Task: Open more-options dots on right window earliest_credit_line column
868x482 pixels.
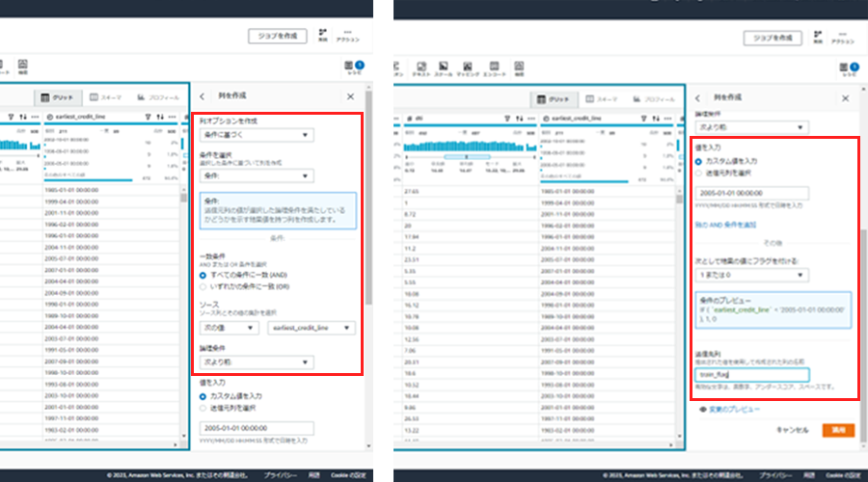Action: click(667, 119)
